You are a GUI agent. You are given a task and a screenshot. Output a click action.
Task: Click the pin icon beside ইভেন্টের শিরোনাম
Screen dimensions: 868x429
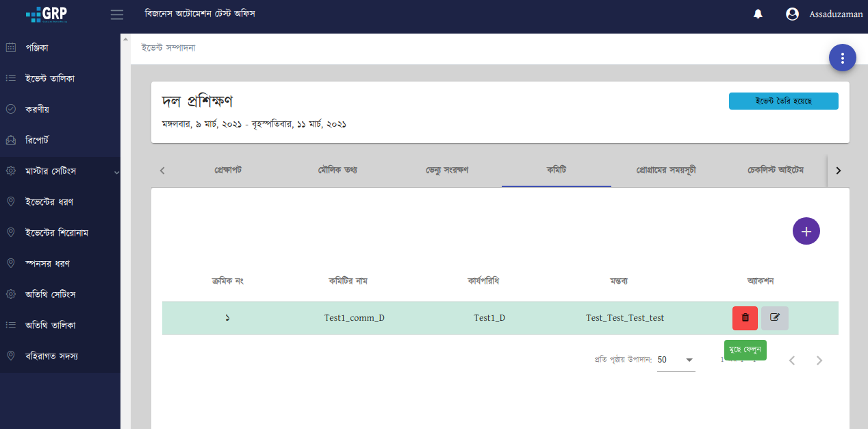[11, 232]
